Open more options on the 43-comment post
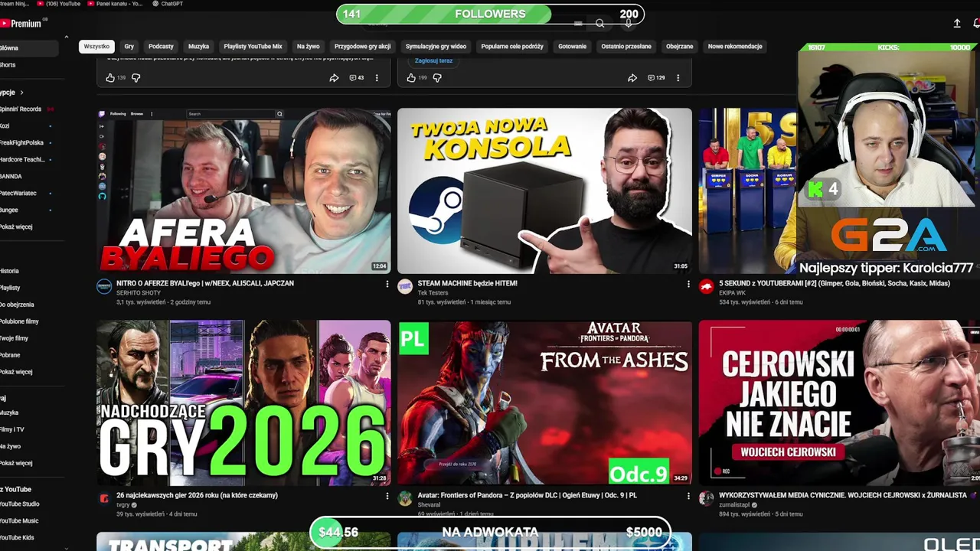 click(377, 78)
